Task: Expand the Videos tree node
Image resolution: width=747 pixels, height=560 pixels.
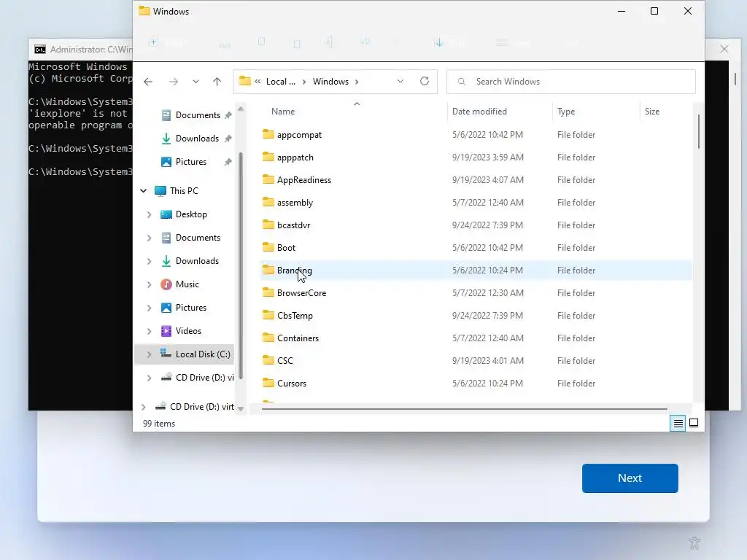Action: (x=149, y=332)
